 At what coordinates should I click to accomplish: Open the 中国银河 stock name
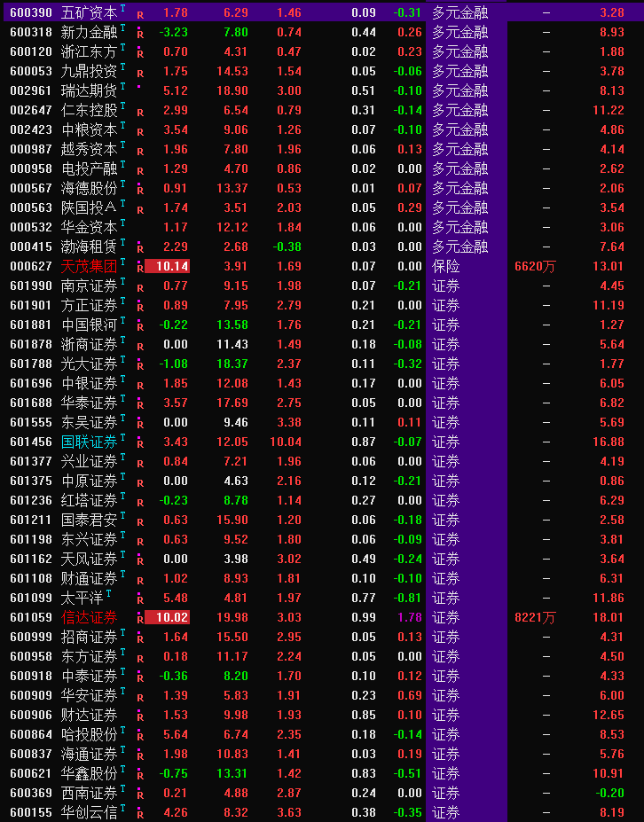tap(89, 325)
